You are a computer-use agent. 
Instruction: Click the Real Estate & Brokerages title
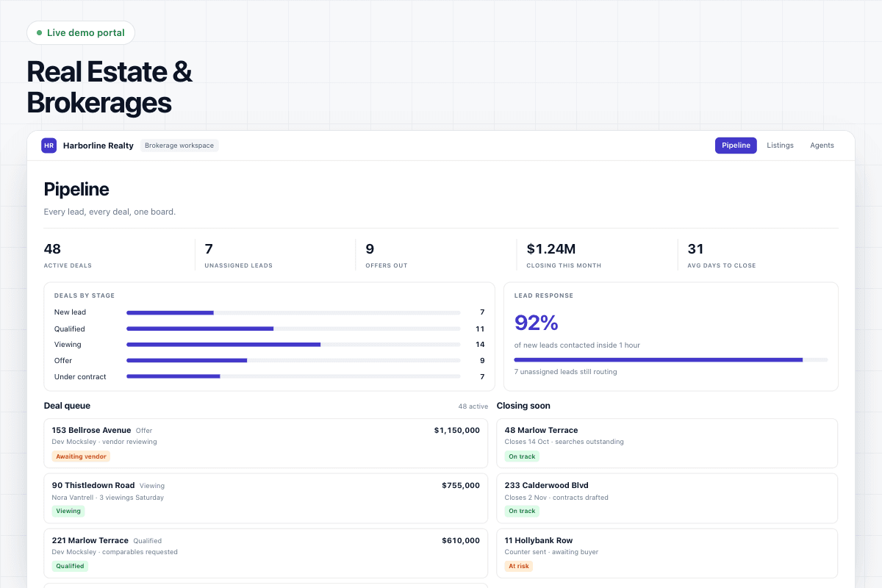tap(110, 87)
